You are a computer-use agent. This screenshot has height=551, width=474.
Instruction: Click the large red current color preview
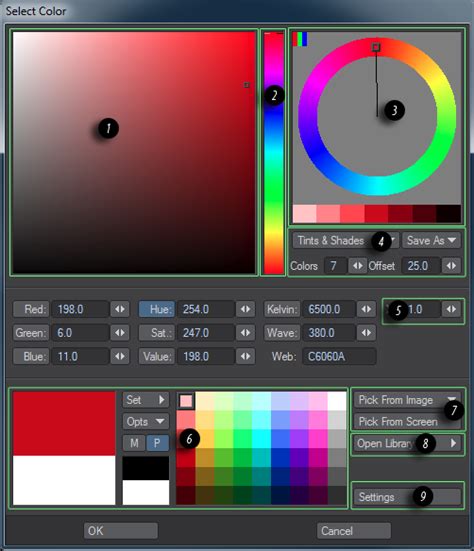64,423
